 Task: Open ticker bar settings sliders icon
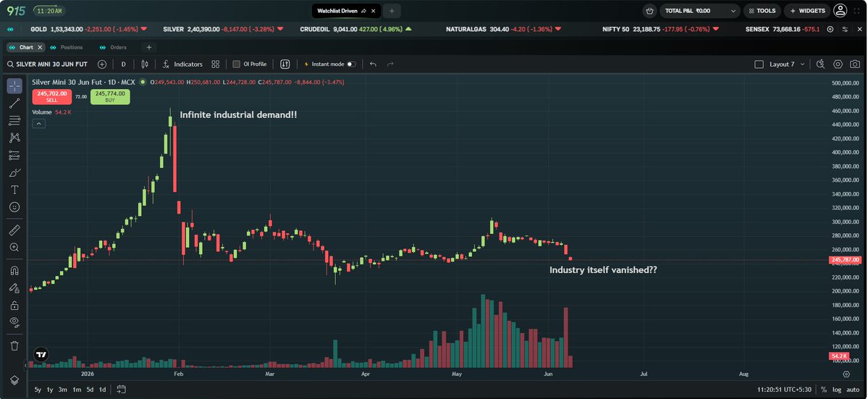point(845,29)
